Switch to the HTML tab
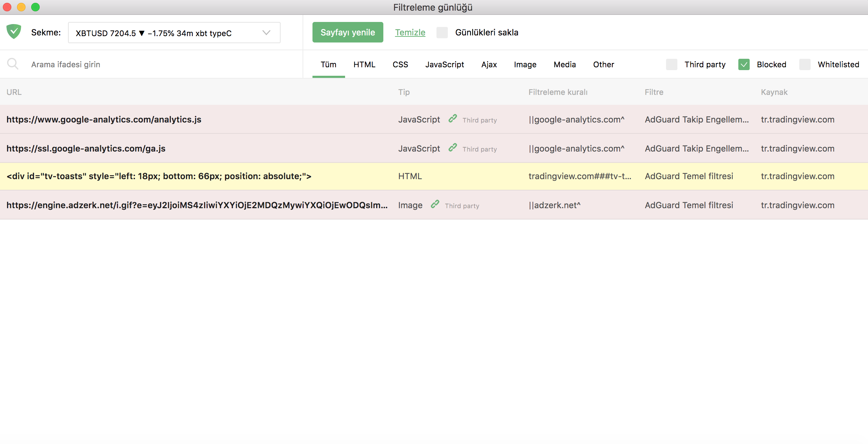Screen dimensions: 868x444 [x=364, y=64]
